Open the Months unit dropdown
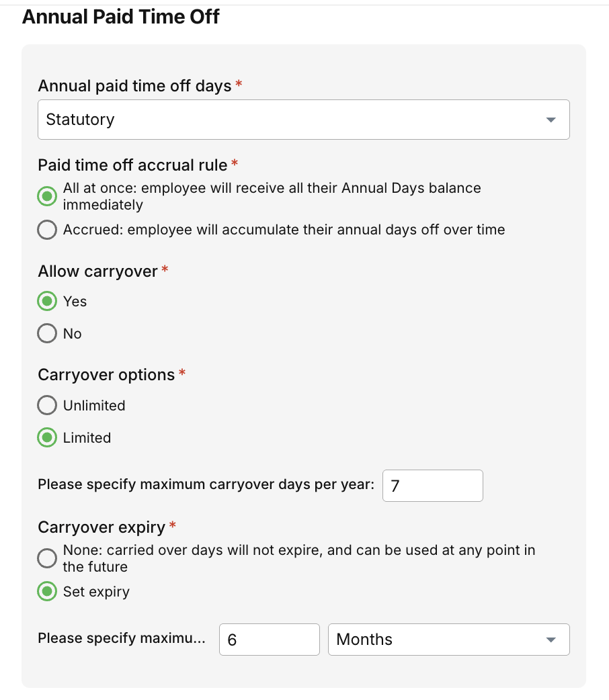This screenshot has height=700, width=609. click(448, 640)
